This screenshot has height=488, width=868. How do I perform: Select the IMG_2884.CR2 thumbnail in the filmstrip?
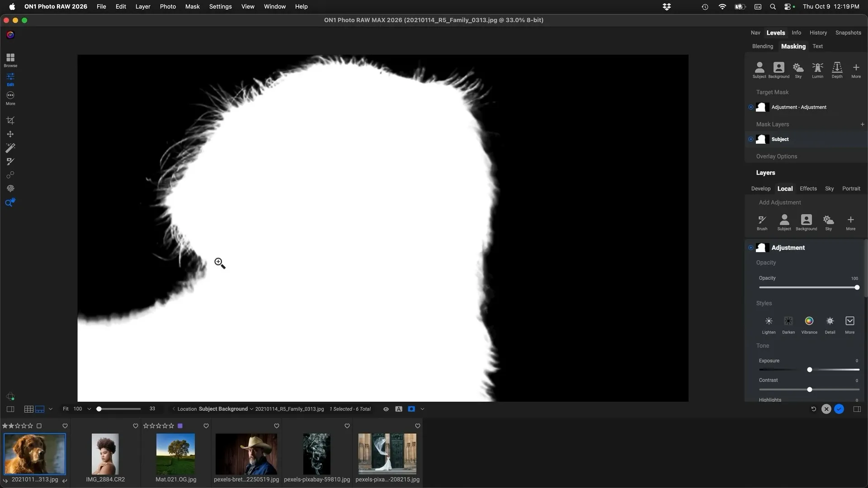[105, 453]
